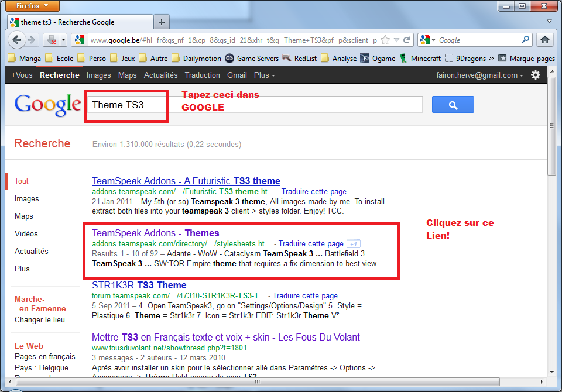Open the Dailymotion bookmarks folder

[x=197, y=58]
